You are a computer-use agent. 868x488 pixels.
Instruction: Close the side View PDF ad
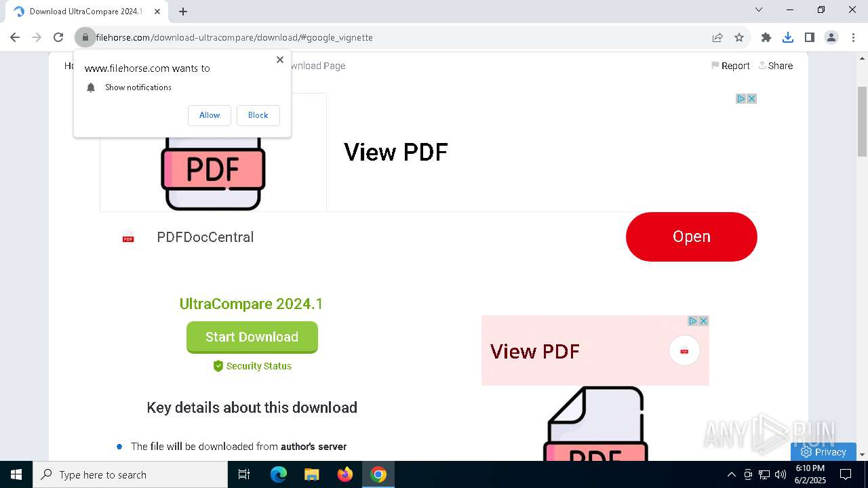click(x=704, y=321)
